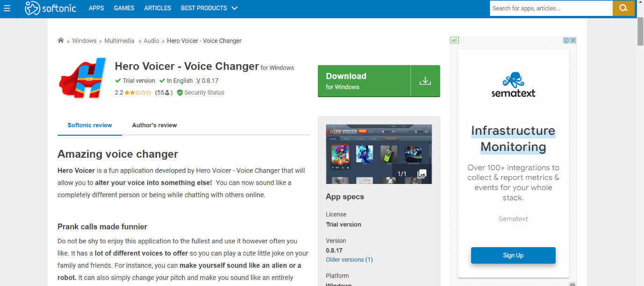Switch to Author's review tab

coord(154,125)
